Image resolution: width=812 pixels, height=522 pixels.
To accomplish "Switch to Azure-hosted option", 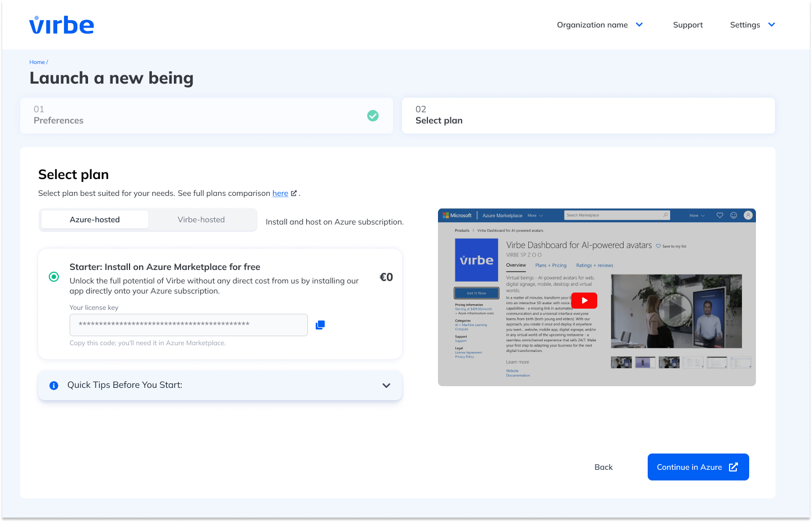I will tap(95, 219).
